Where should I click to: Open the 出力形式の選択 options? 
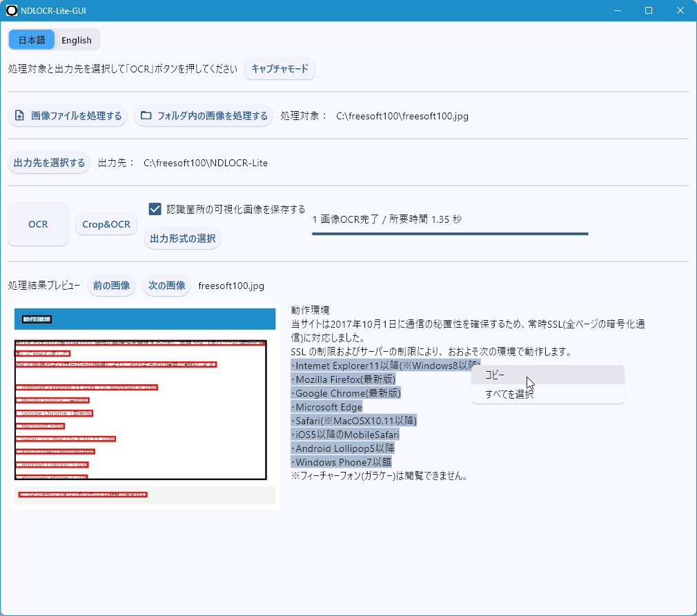pyautogui.click(x=183, y=239)
